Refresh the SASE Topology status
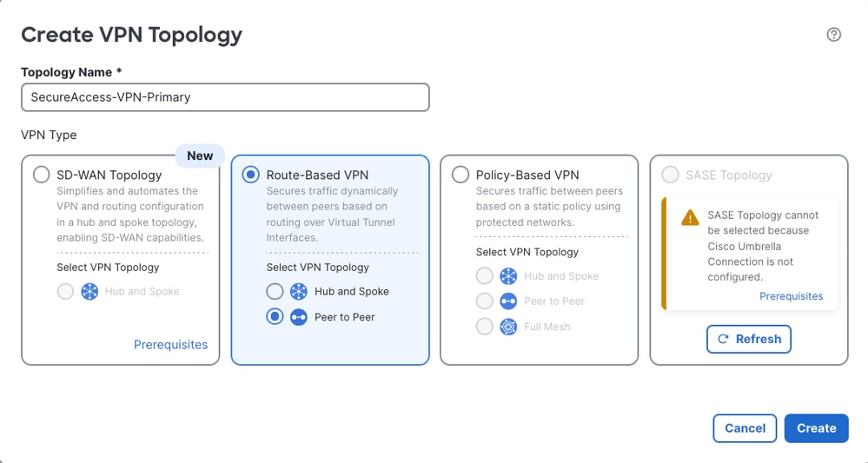 coord(748,339)
